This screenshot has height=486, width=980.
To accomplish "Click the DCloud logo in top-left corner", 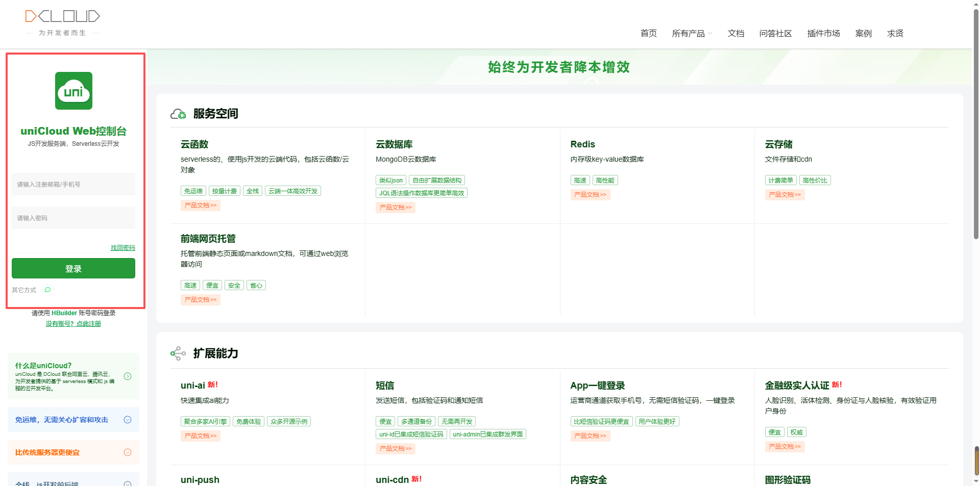I will [x=62, y=16].
